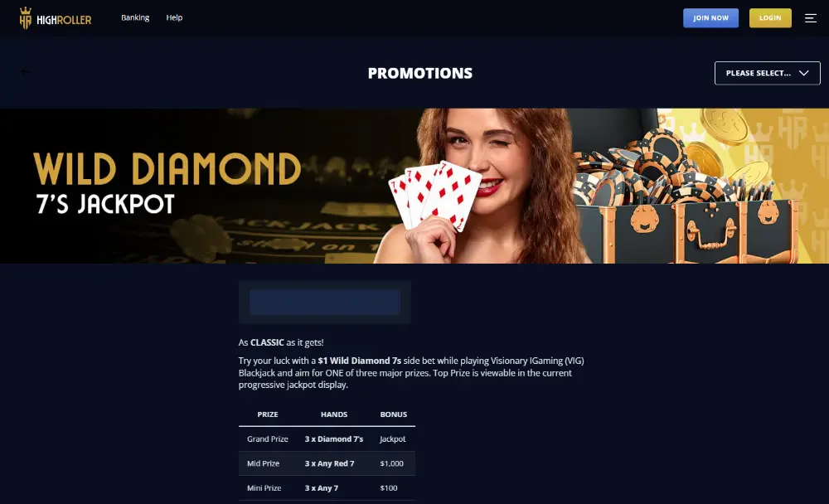Click the Promotions page heading
Screen dimensions: 829x504
pyautogui.click(x=420, y=73)
